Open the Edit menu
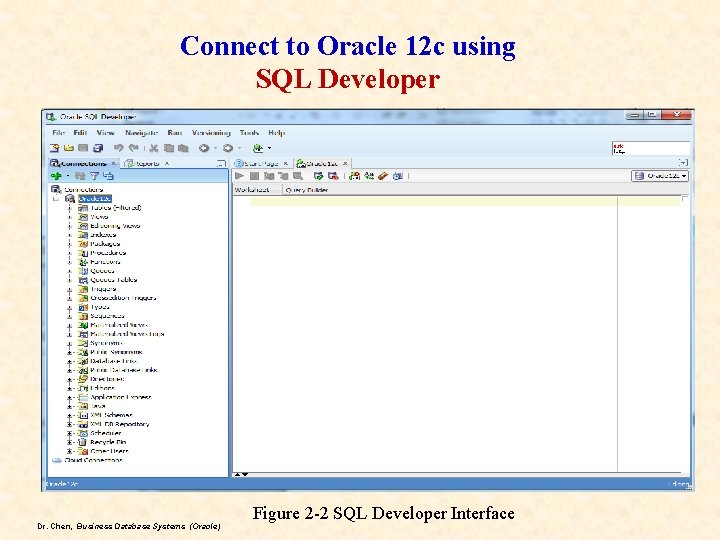This screenshot has height=540, width=720. 80,133
